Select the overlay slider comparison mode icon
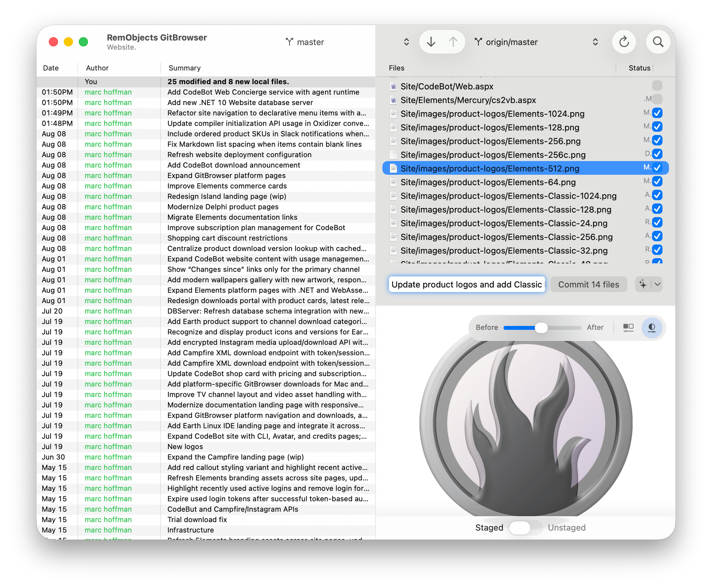The width and height of the screenshot is (712, 588). tap(652, 327)
